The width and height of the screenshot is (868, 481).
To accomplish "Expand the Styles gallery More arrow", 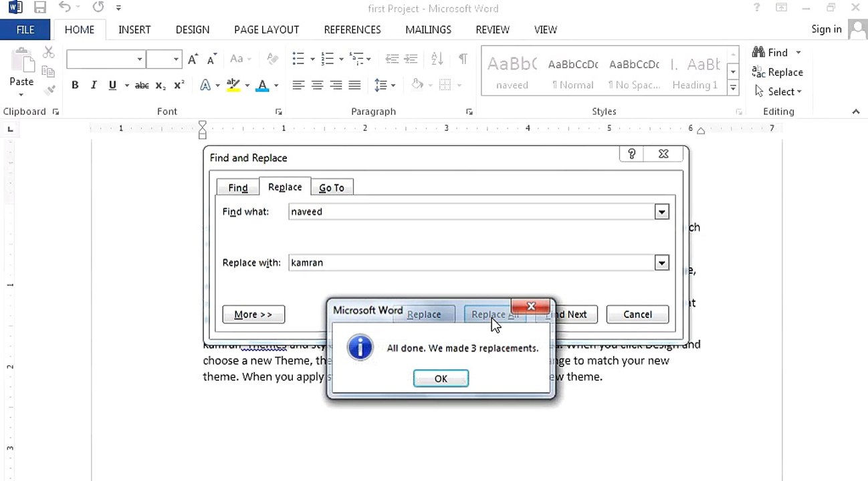I will point(734,88).
